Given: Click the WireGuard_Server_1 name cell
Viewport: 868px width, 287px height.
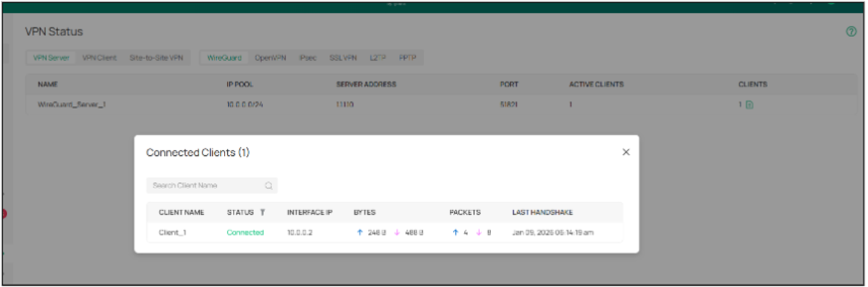Looking at the screenshot, I should pos(72,105).
